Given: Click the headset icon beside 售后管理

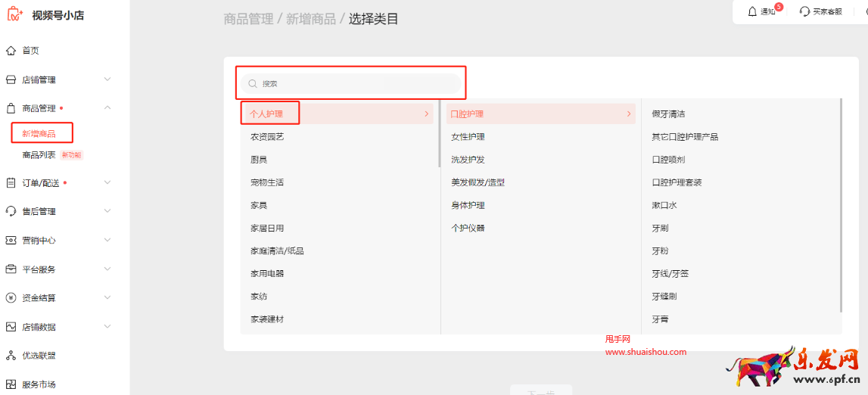Looking at the screenshot, I should (x=11, y=211).
